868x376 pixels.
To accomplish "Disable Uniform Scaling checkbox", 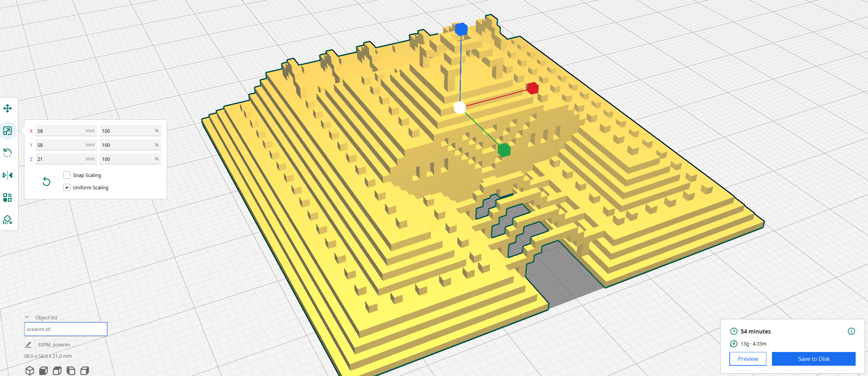I will 67,187.
